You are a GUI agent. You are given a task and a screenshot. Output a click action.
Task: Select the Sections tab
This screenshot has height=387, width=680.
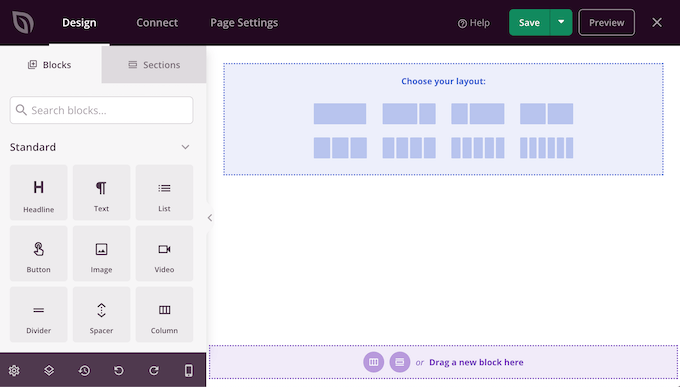[154, 65]
